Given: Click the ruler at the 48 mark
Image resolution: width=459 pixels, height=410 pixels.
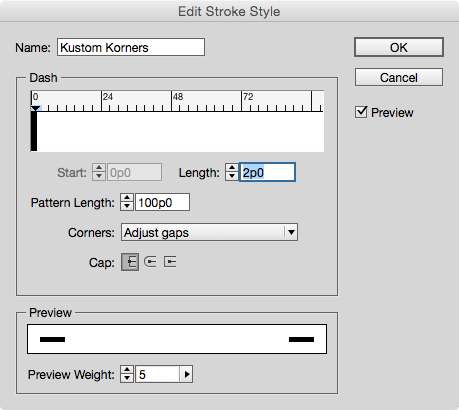Looking at the screenshot, I should (172, 101).
